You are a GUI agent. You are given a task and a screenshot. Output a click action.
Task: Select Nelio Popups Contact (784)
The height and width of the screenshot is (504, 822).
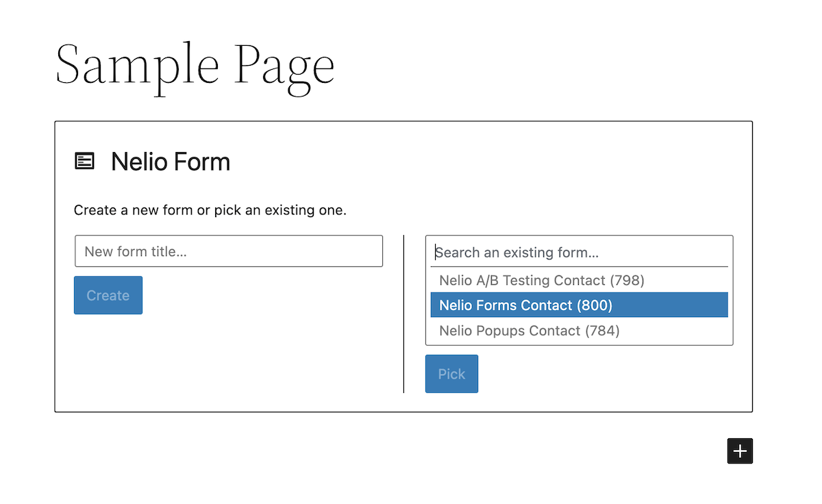pyautogui.click(x=580, y=331)
